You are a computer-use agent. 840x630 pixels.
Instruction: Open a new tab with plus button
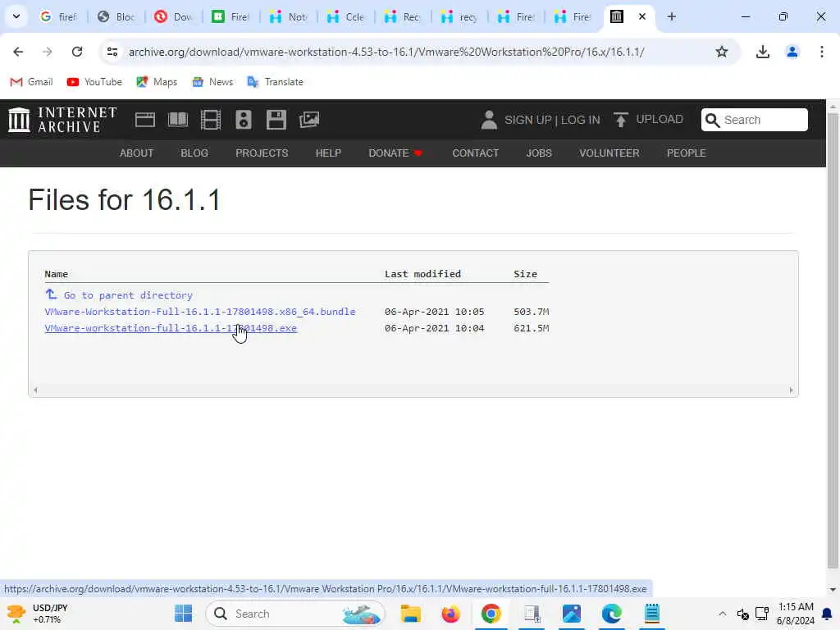(671, 16)
